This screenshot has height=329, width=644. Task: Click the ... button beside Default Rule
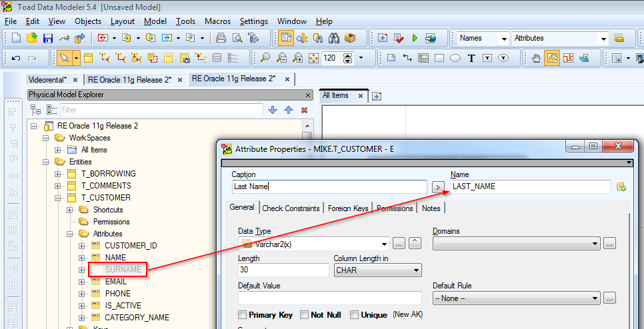[x=610, y=298]
